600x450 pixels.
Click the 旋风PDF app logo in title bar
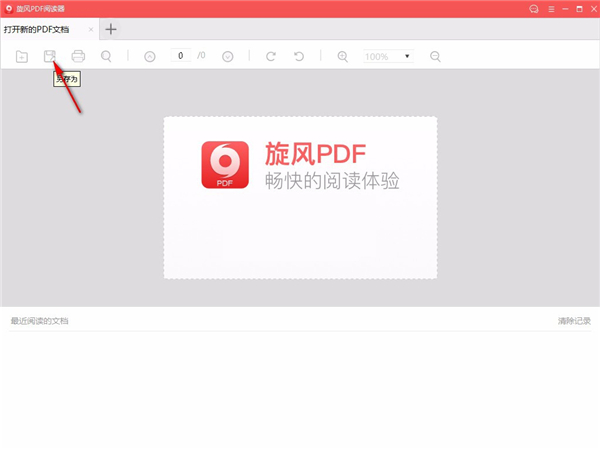pyautogui.click(x=9, y=9)
